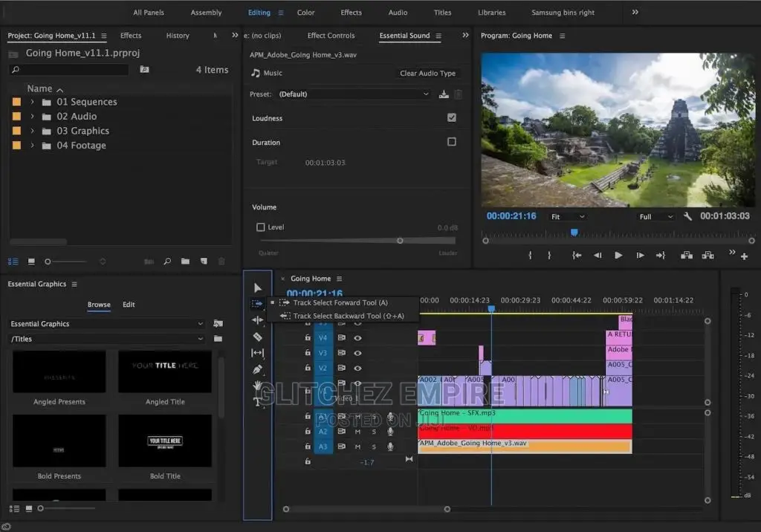Click Find magnifier in Project panel footer
The image size is (761, 532).
[167, 262]
